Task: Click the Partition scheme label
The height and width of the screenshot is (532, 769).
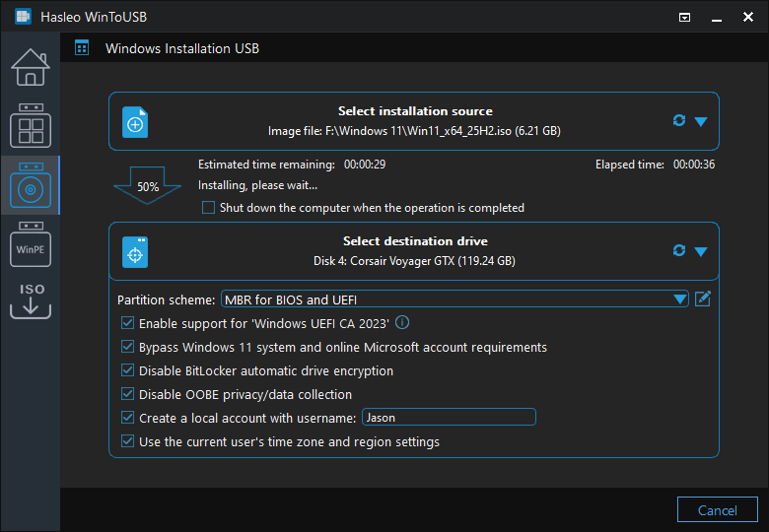Action: (166, 299)
